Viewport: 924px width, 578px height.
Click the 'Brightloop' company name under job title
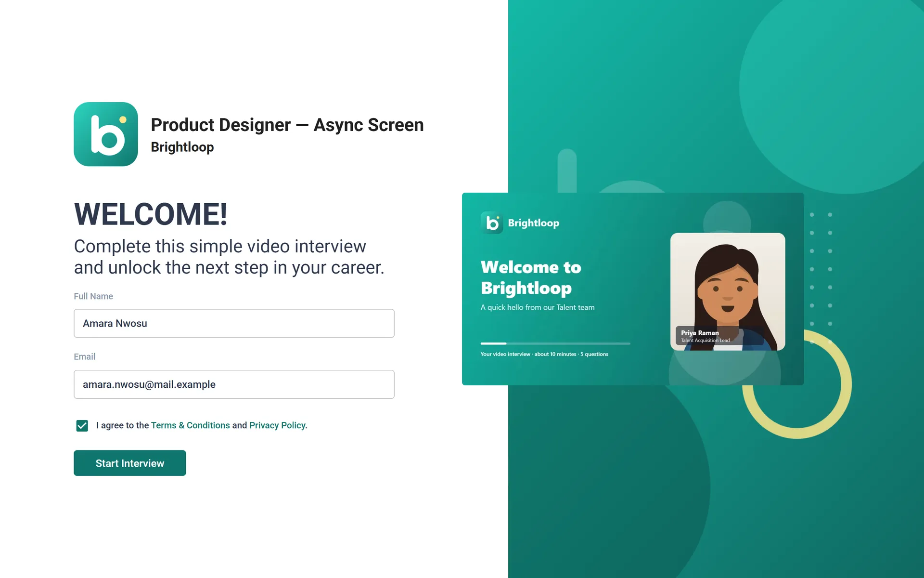point(182,147)
